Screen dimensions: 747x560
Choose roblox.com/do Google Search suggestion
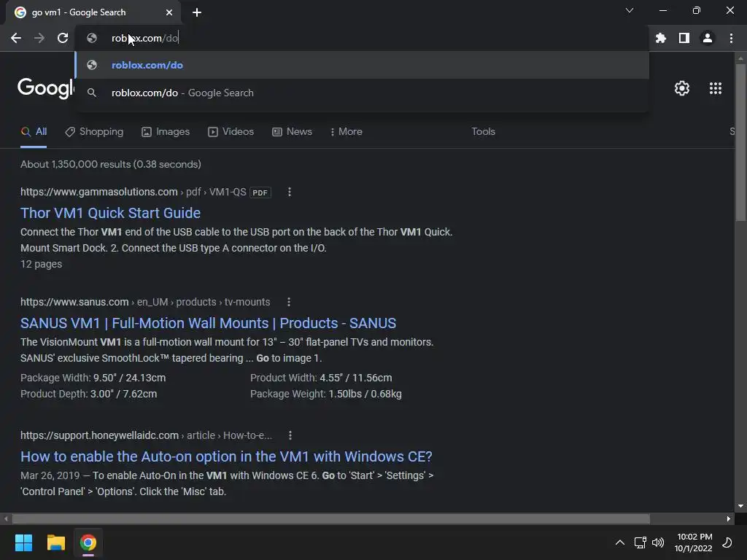tap(362, 93)
